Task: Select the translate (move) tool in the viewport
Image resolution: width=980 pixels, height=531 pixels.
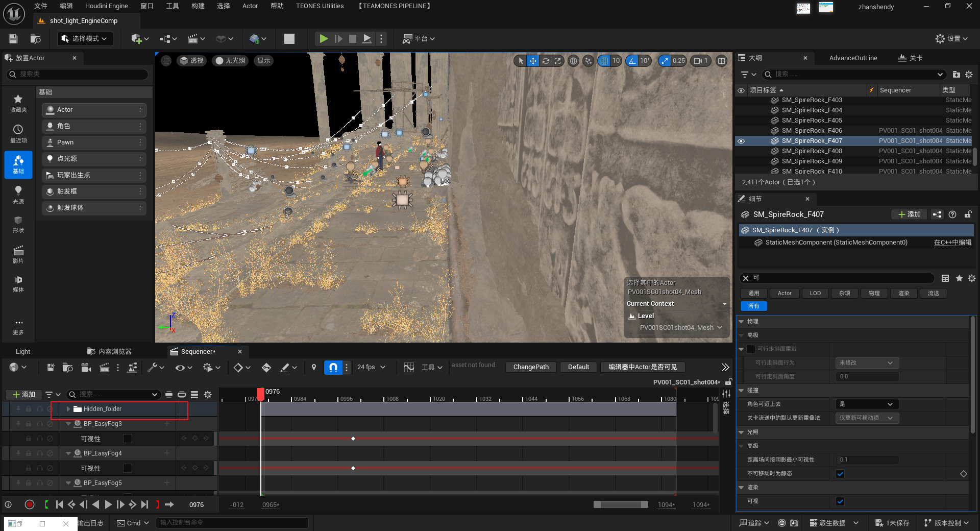Action: tap(533, 61)
